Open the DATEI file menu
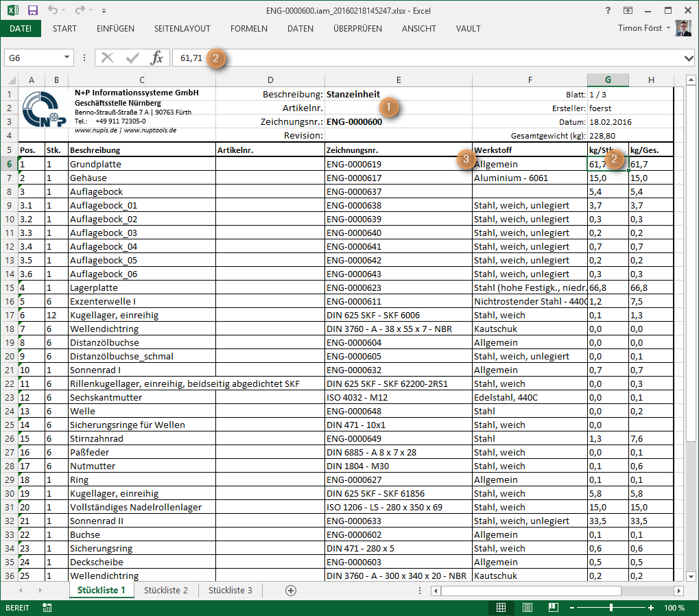 [21, 29]
